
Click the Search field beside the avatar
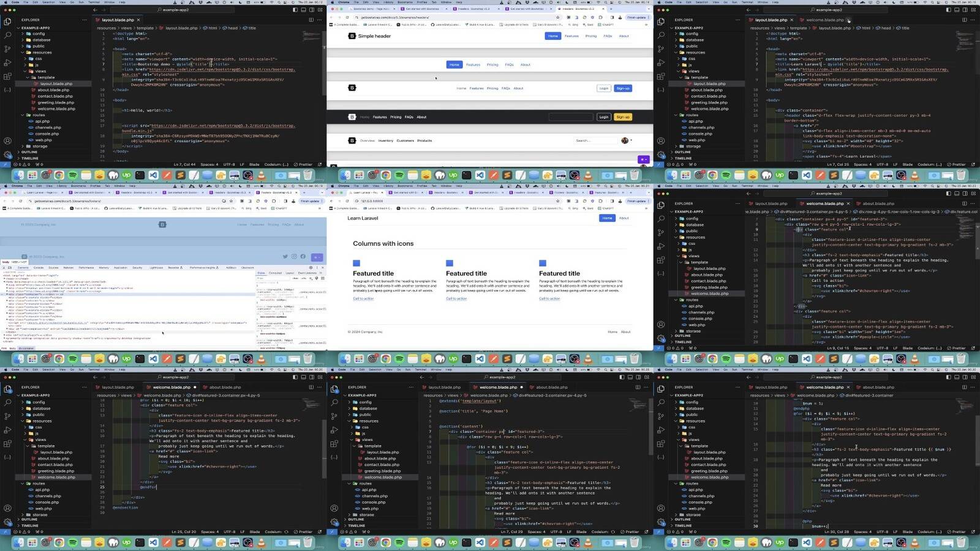[595, 140]
